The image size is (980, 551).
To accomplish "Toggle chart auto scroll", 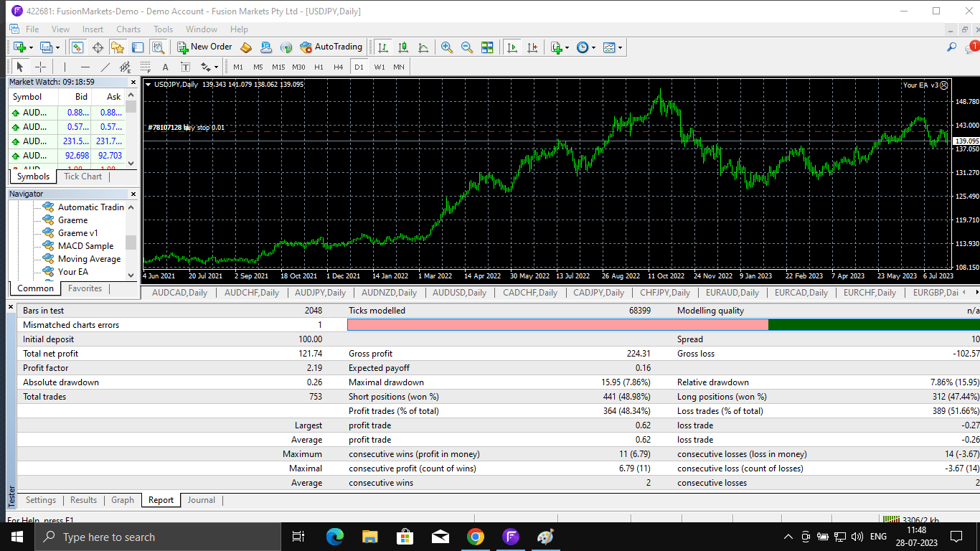I will coord(512,47).
